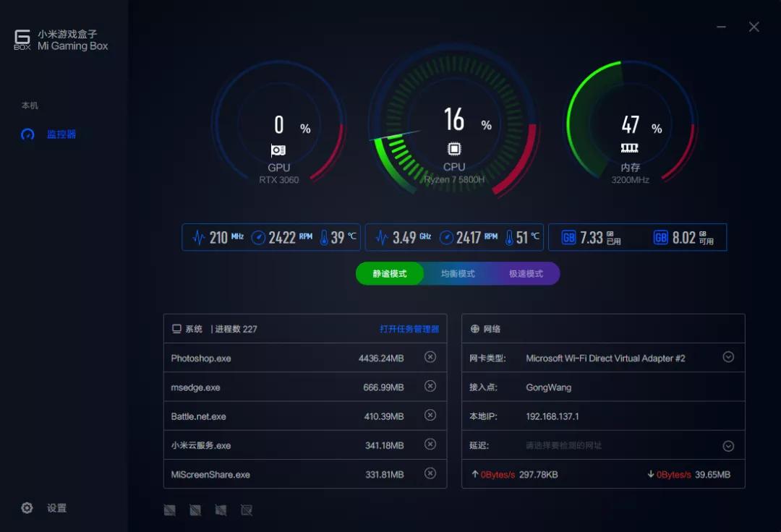Click the 请选择要检测的网址 latency field
781x532 pixels.
[563, 445]
